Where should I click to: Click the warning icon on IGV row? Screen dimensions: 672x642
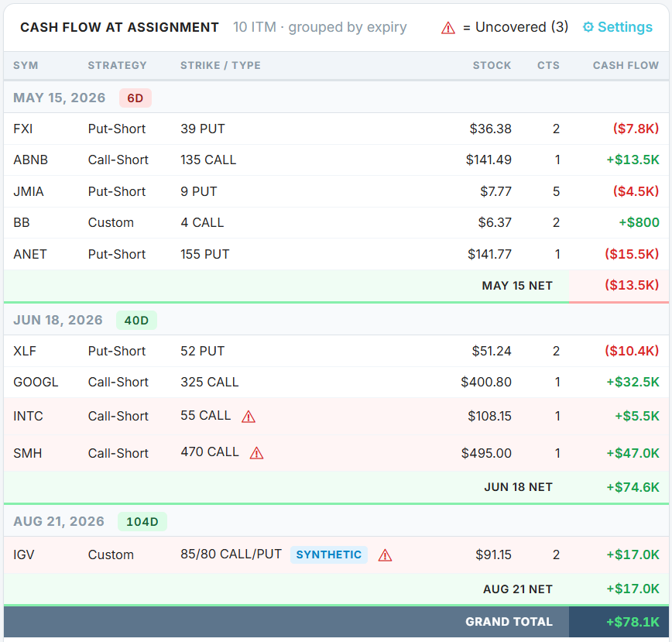pyautogui.click(x=386, y=555)
